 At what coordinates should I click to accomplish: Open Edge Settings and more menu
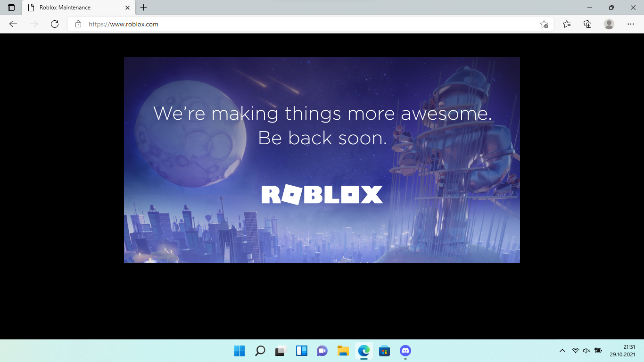631,24
